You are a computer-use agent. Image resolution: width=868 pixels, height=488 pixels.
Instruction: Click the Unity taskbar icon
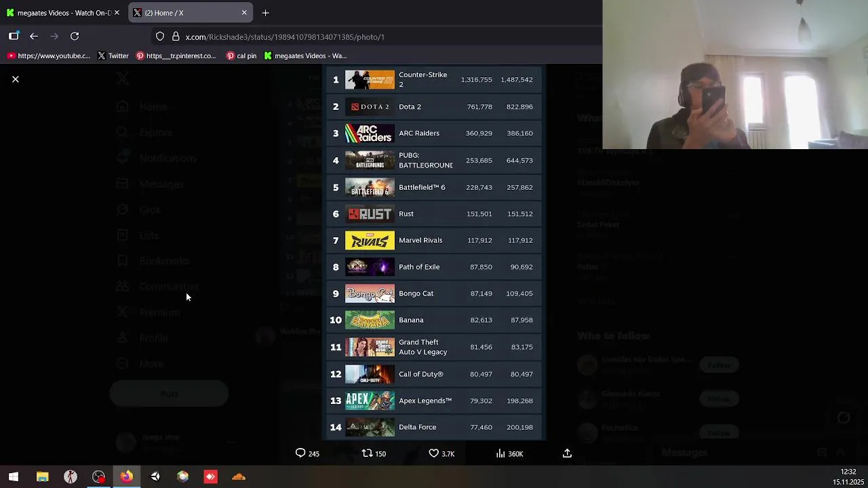(x=155, y=476)
